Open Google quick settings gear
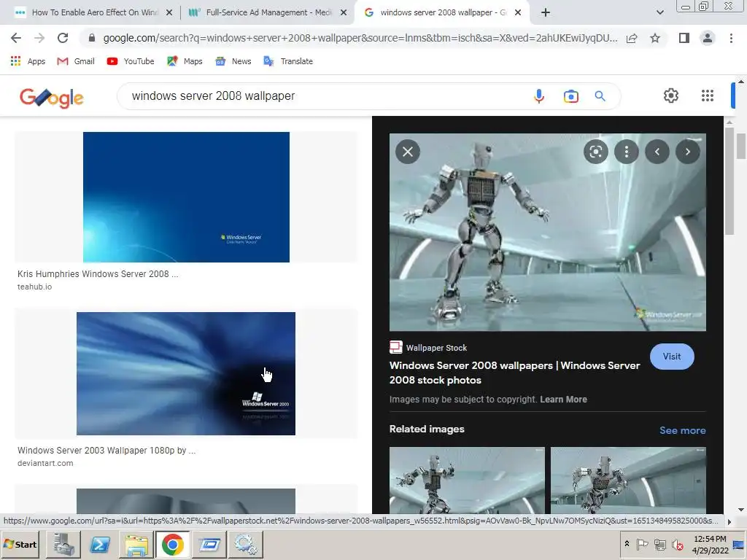This screenshot has width=747, height=560. click(671, 96)
